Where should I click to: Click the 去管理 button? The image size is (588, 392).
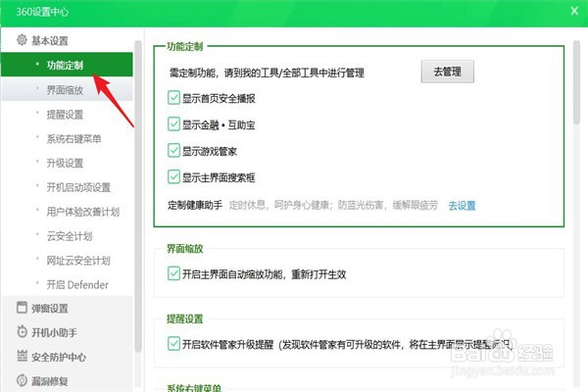coord(448,72)
